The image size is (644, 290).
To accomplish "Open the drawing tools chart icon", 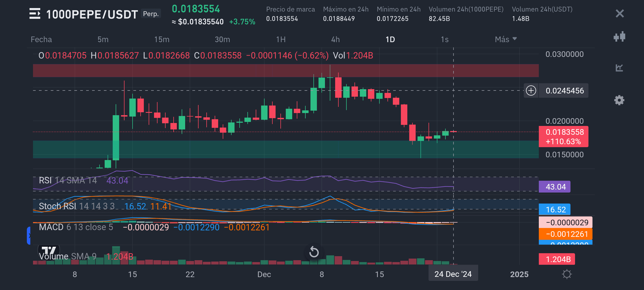I will [619, 68].
